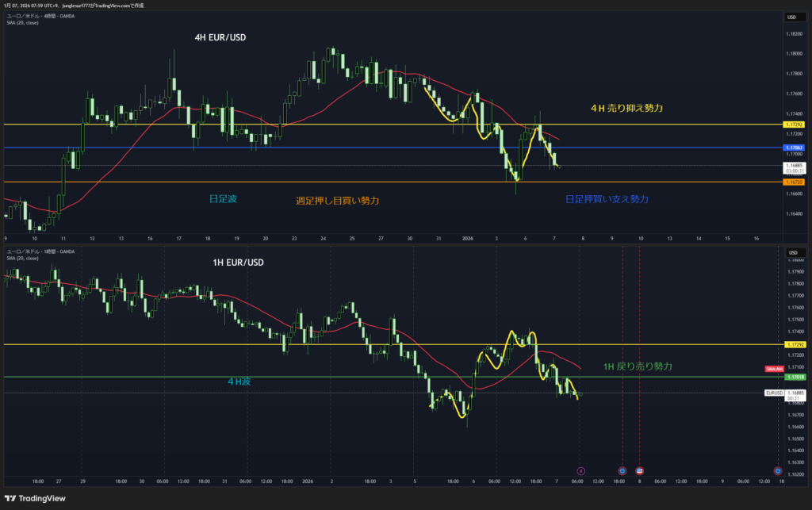Click the blue event icon left of the US flag

tap(622, 470)
